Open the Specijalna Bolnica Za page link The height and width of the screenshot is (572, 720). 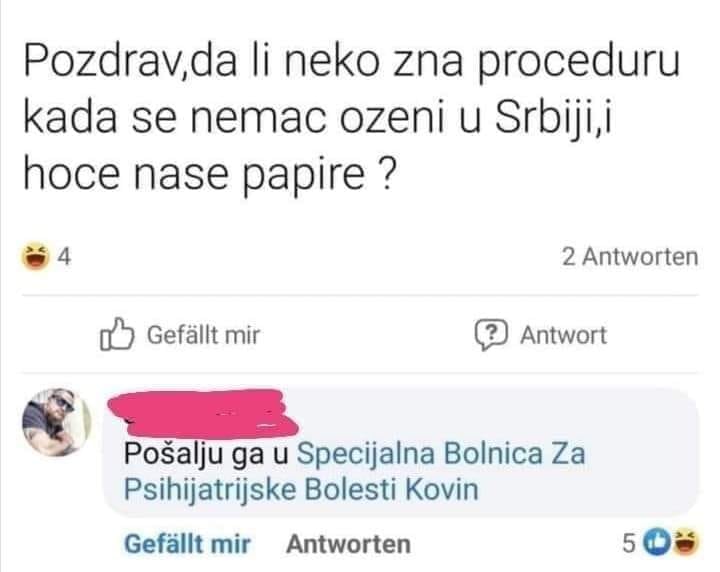pyautogui.click(x=441, y=454)
